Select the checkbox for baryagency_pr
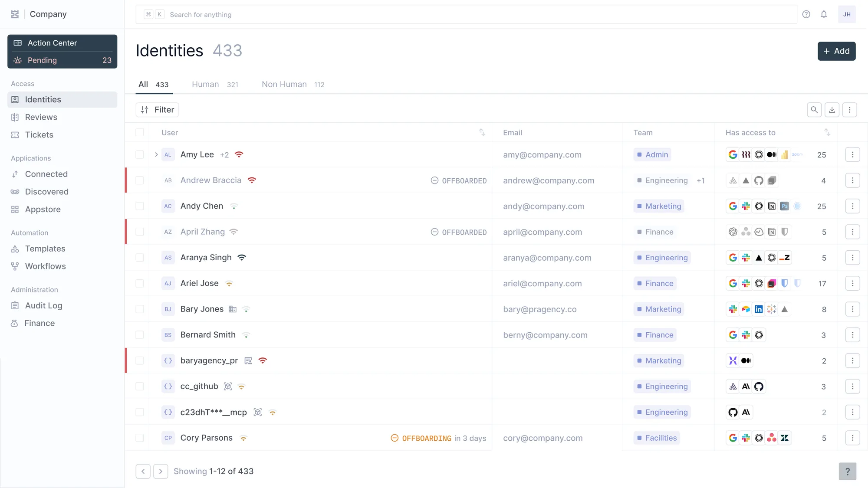 (x=140, y=361)
